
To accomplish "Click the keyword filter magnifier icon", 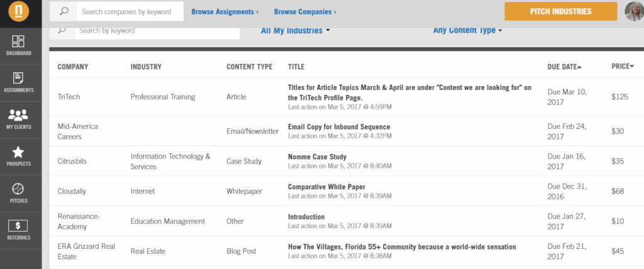I will click(x=62, y=30).
